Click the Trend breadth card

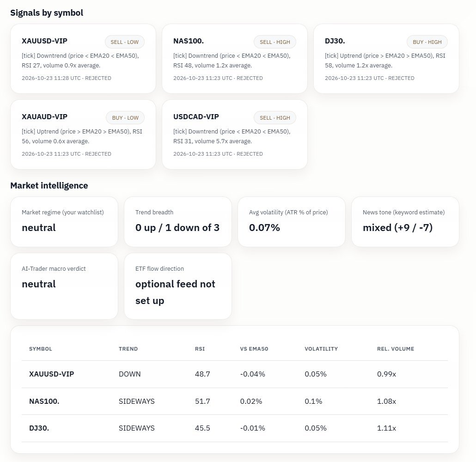coord(177,222)
